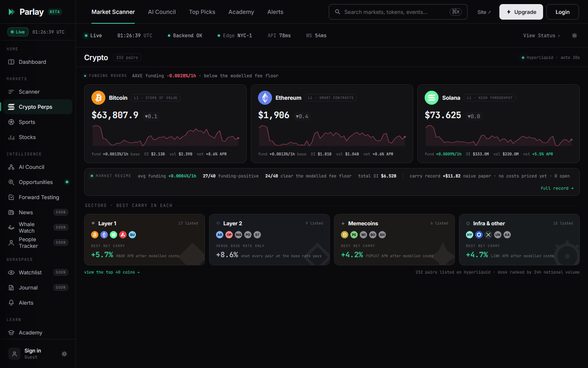The image size is (588, 368).
Task: Open the Alerts top tab
Action: pyautogui.click(x=275, y=12)
